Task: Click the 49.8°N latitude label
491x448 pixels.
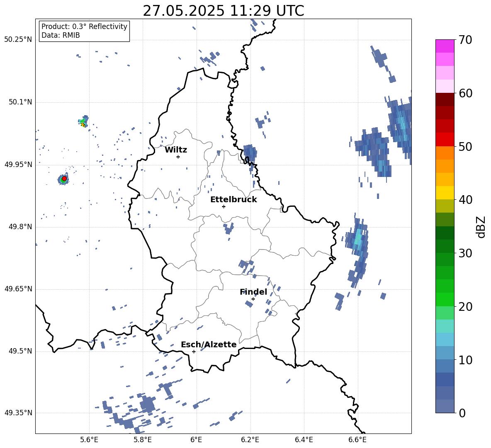Action: [x=20, y=227]
